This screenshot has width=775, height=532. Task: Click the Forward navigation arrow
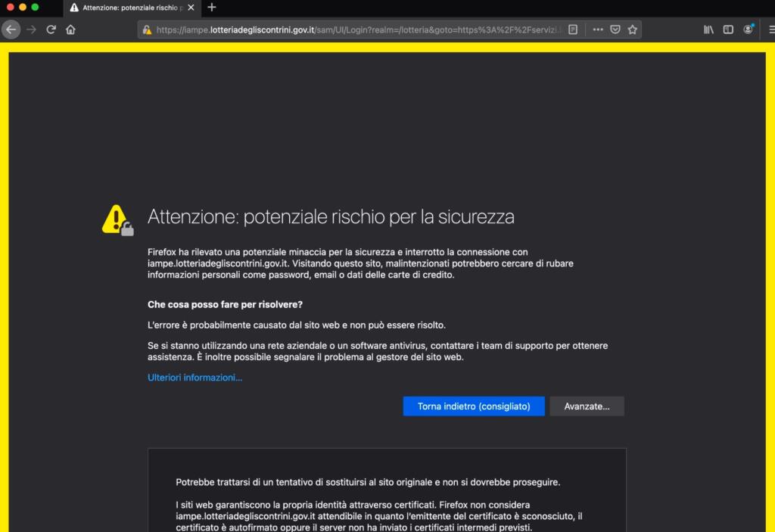click(32, 30)
